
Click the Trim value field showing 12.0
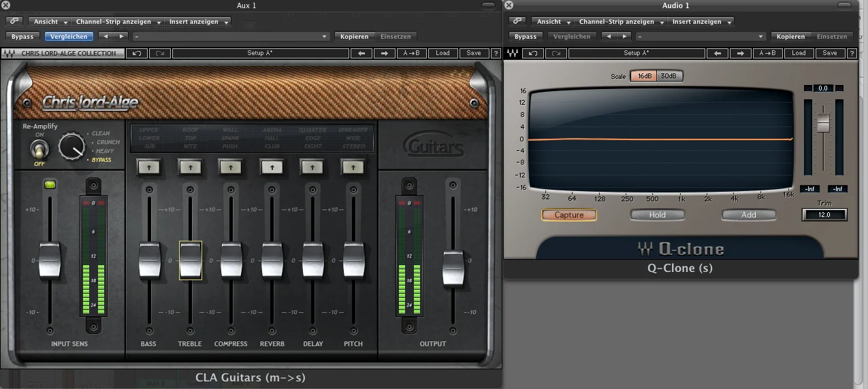[x=824, y=215]
